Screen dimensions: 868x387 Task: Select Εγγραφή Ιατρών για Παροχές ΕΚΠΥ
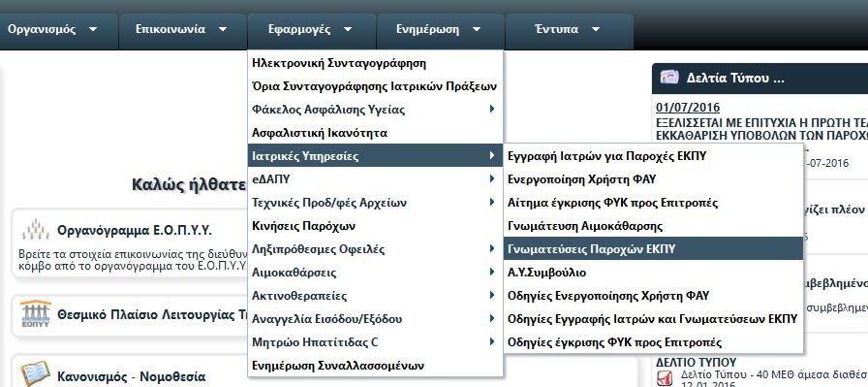(x=653, y=156)
